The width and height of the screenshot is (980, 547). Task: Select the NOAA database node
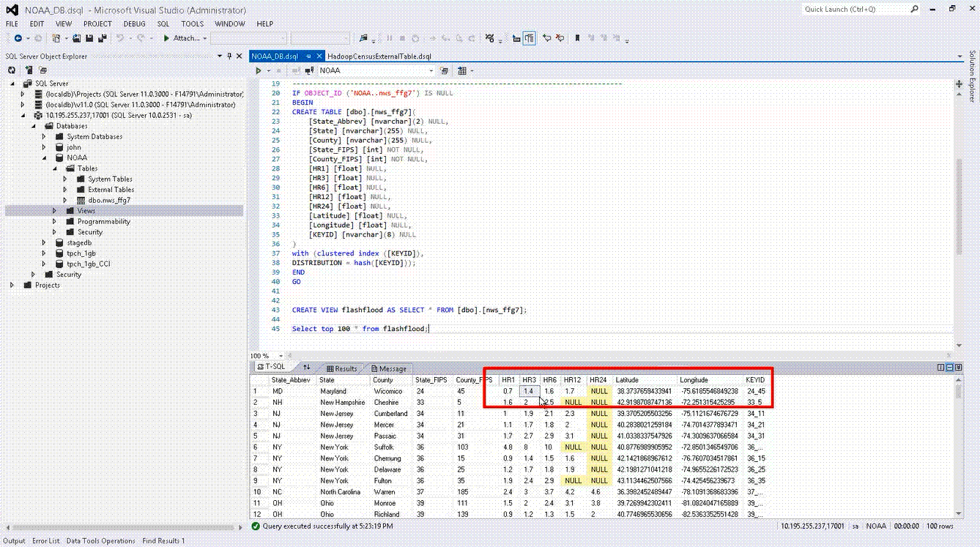coord(77,157)
